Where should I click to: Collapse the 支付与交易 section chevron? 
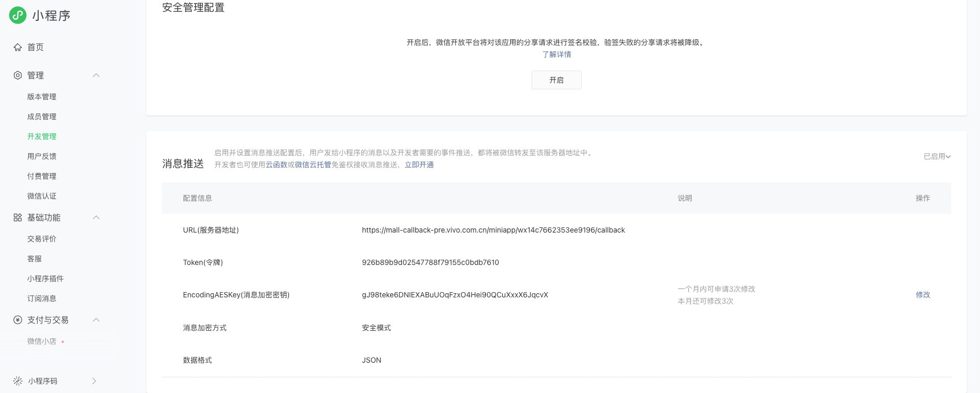point(96,320)
